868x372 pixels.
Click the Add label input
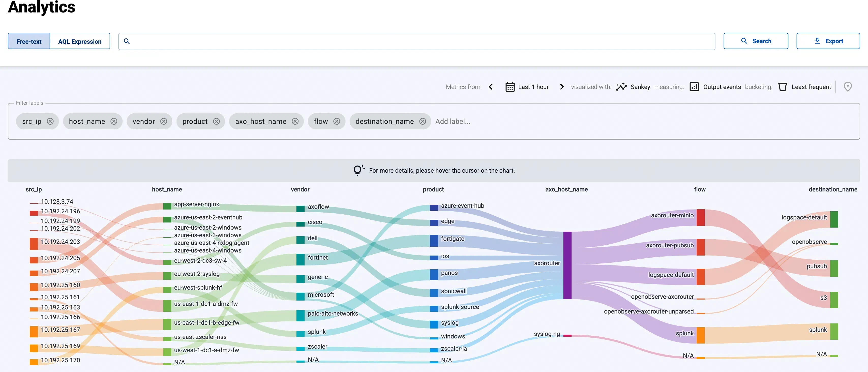(x=453, y=121)
